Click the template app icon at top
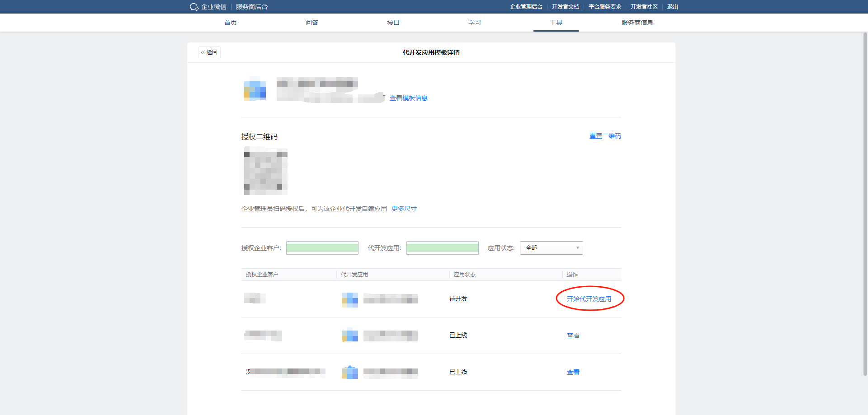 (x=255, y=89)
